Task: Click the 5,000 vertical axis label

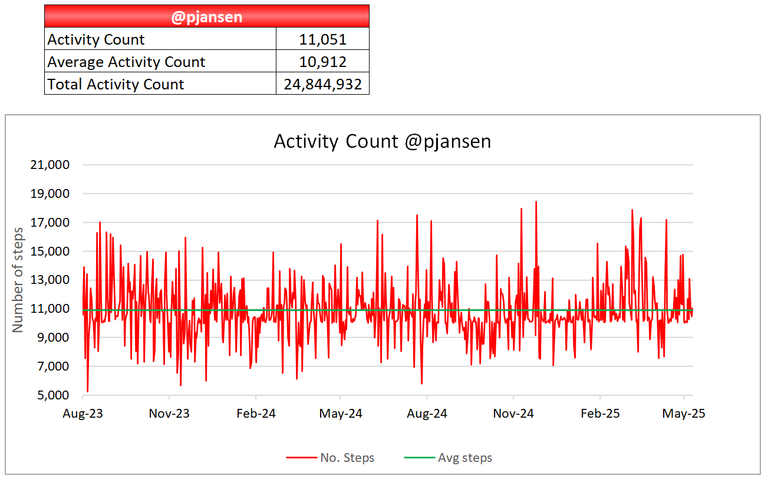Action: point(53,395)
